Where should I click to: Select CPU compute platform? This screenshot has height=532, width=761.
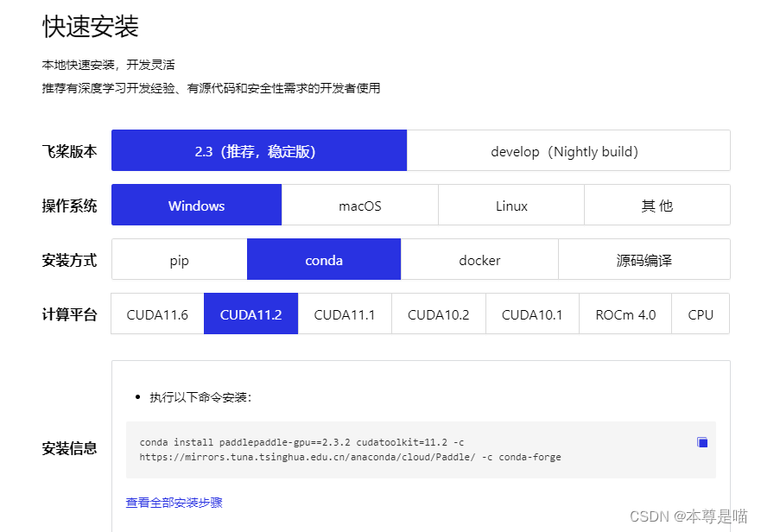(x=701, y=313)
